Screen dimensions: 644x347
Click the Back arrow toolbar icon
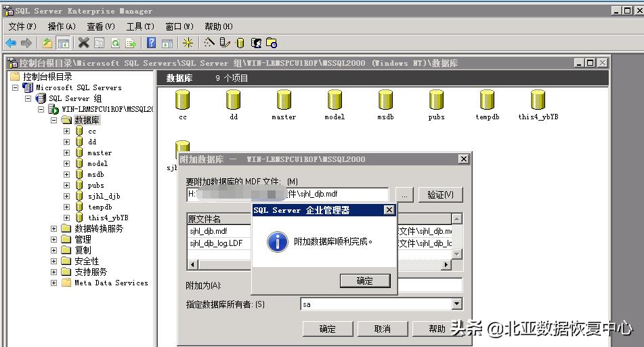(x=11, y=43)
